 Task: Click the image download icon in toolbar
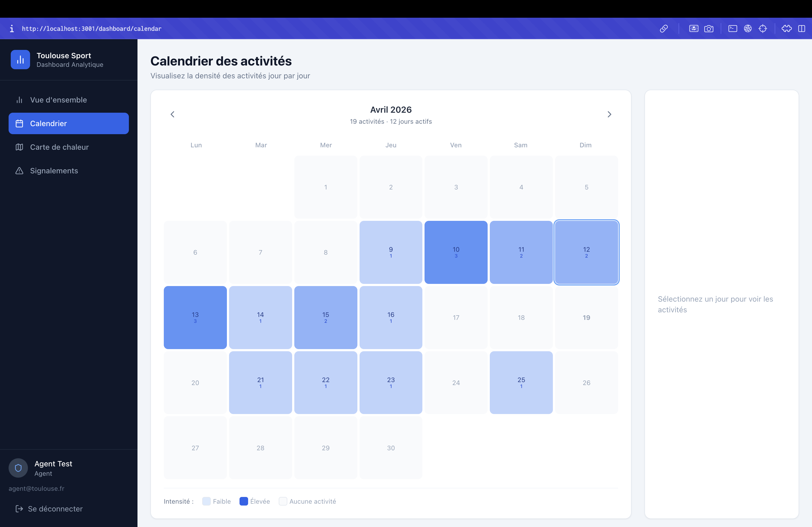[694, 29]
